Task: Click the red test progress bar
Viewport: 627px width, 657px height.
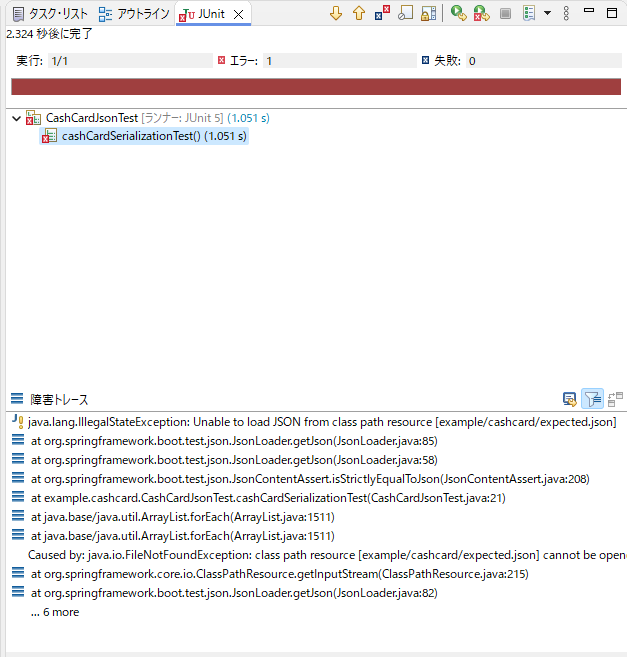Action: [316, 87]
